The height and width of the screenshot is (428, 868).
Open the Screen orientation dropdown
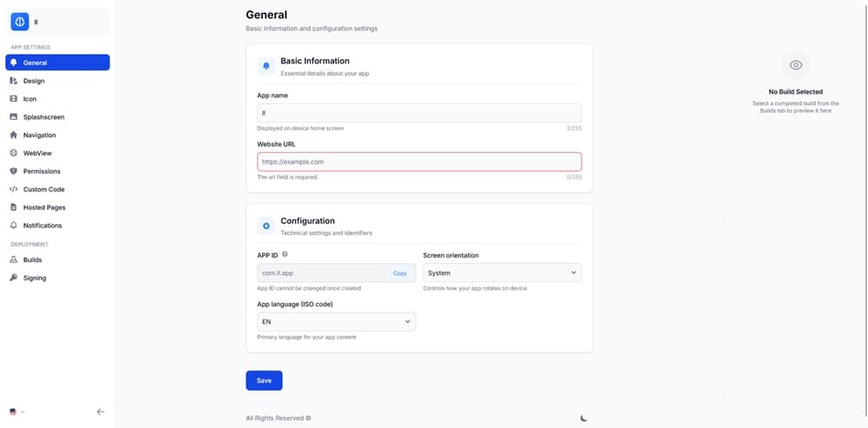pyautogui.click(x=502, y=273)
